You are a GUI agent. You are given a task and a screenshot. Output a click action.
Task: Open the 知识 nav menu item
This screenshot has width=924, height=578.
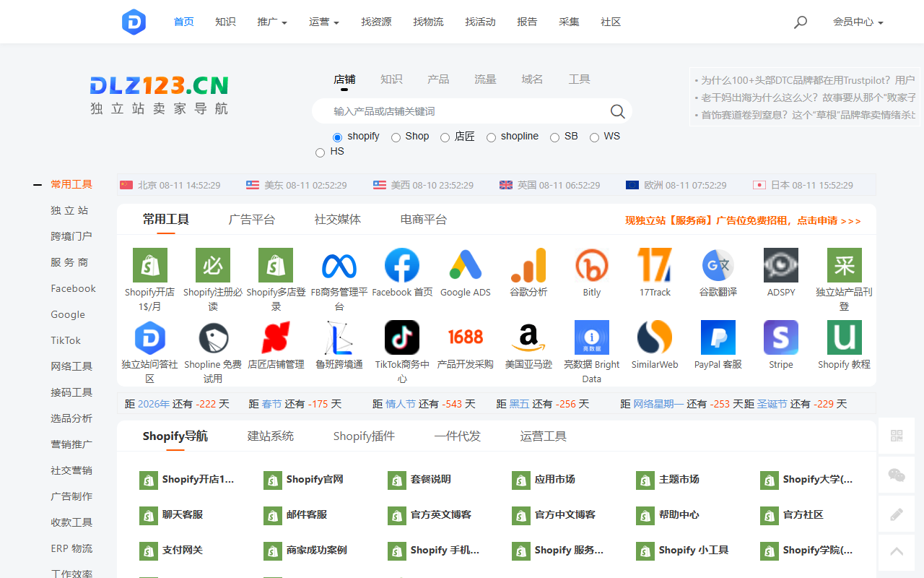click(x=225, y=22)
